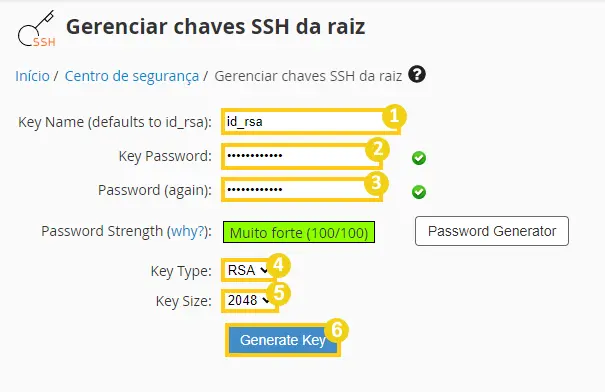Screen dimensions: 605x392
Task: Focus the Password (again) field
Action: 302,189
